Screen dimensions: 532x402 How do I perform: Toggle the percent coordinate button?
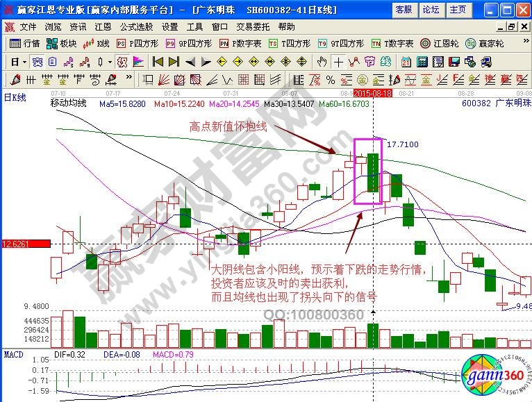331,79
